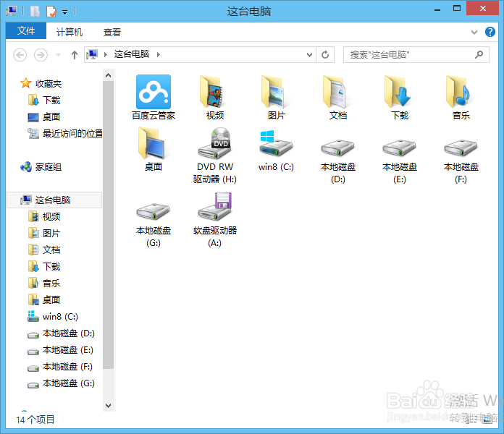Select 文档 under 这台电脑 in sidebar
This screenshot has width=504, height=434.
point(45,250)
